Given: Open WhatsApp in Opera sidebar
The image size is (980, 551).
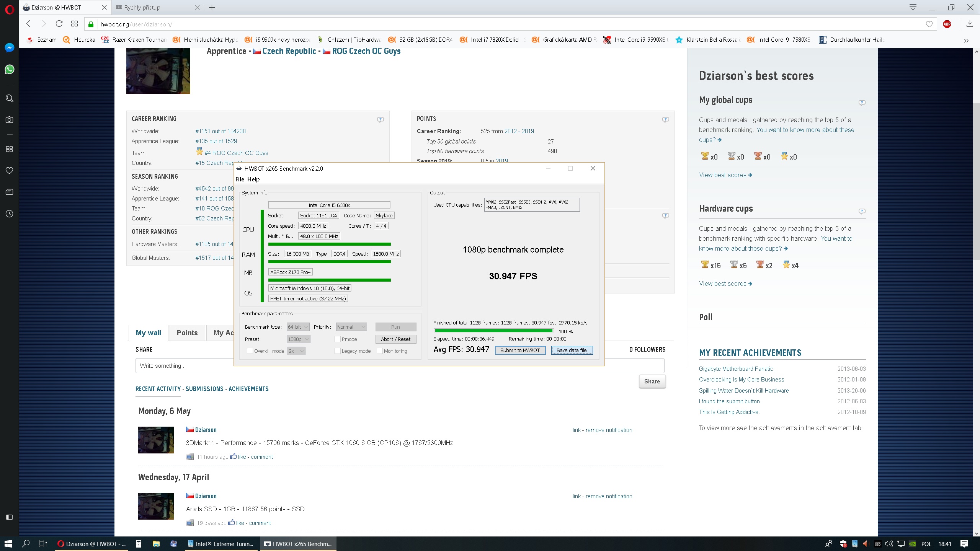Looking at the screenshot, I should pos(10,69).
